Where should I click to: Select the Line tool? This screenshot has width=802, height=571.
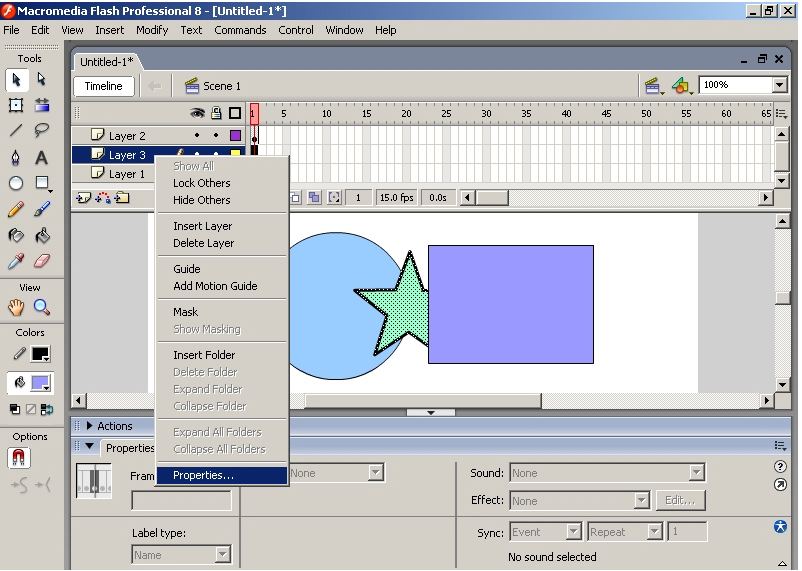pyautogui.click(x=16, y=130)
